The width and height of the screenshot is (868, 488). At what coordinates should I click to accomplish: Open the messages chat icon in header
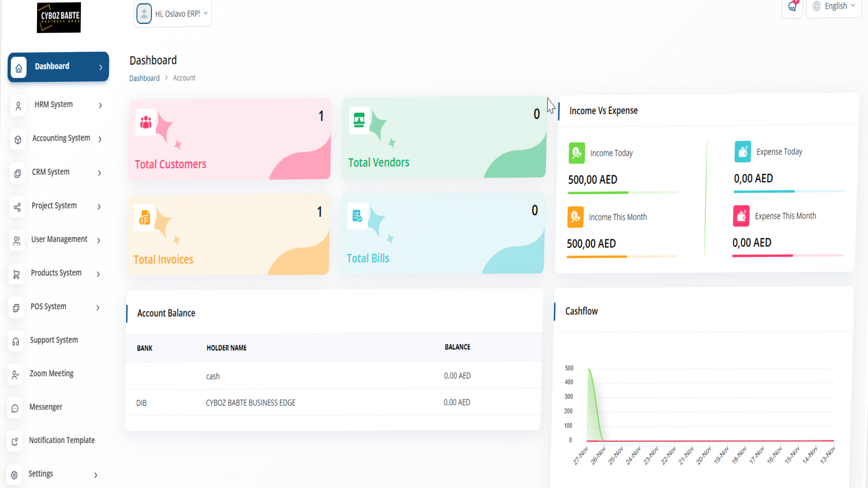(x=792, y=6)
